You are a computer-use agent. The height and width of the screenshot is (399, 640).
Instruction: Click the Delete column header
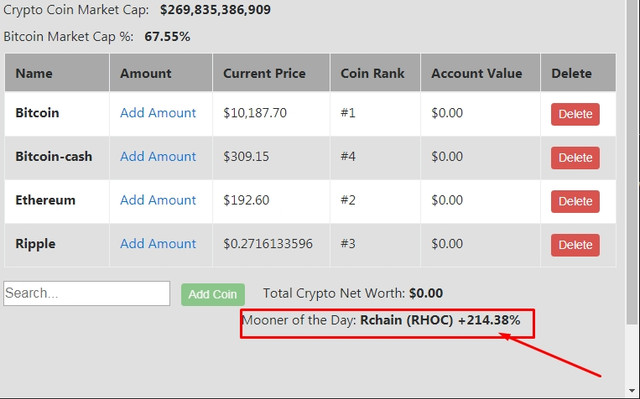coord(578,73)
